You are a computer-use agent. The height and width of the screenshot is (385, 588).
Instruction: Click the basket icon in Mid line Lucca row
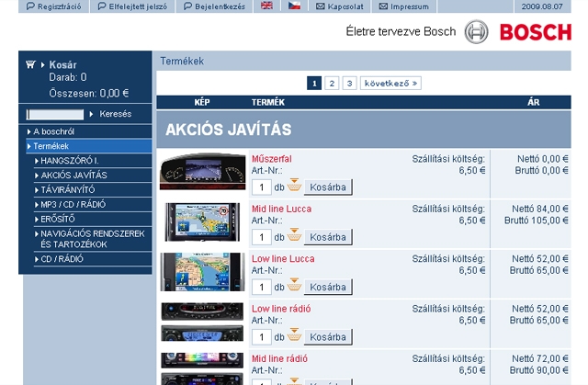tap(294, 234)
